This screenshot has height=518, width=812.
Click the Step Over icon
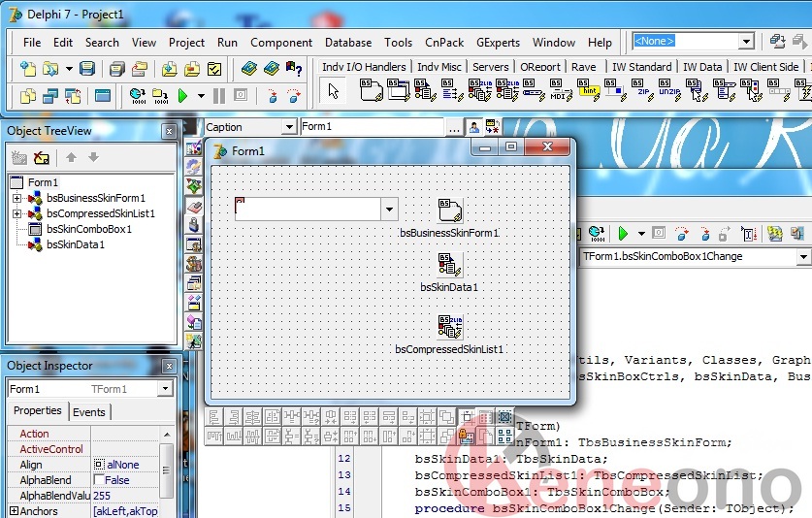pyautogui.click(x=294, y=96)
